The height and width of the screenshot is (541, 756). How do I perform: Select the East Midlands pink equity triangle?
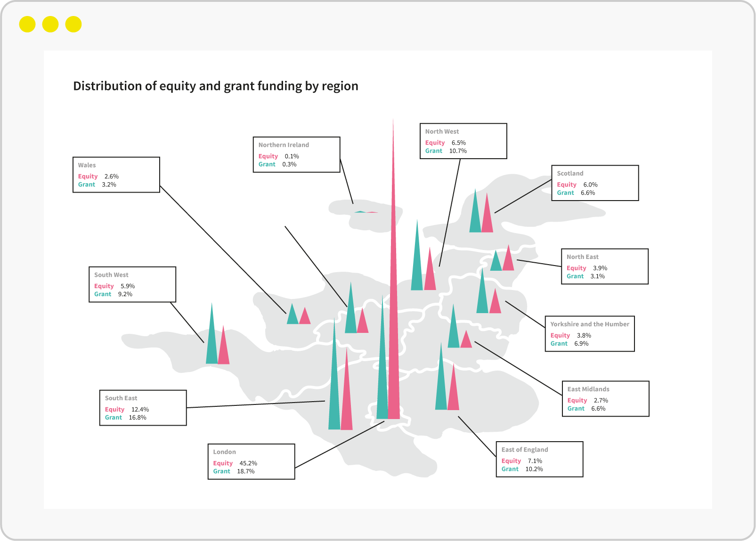[x=466, y=341]
